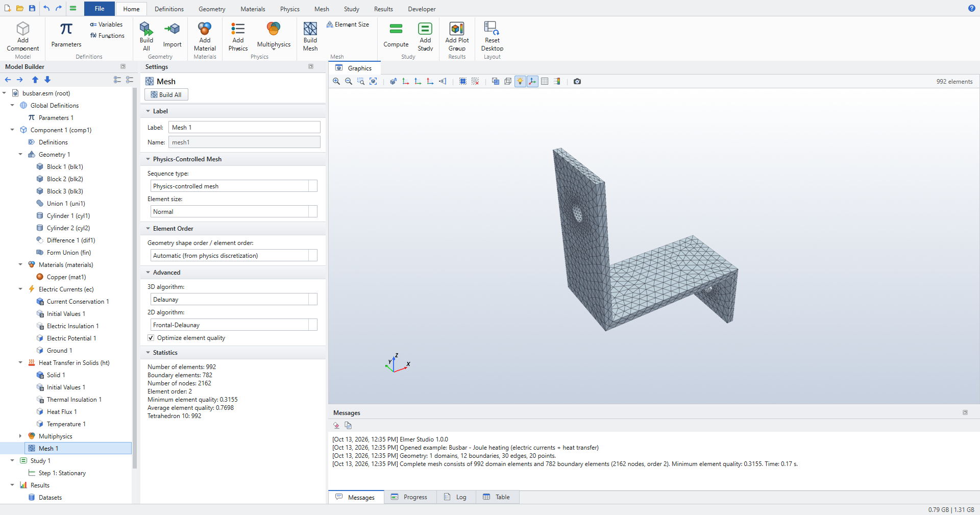Click the Save file icon
980x515 pixels.
click(x=32, y=8)
